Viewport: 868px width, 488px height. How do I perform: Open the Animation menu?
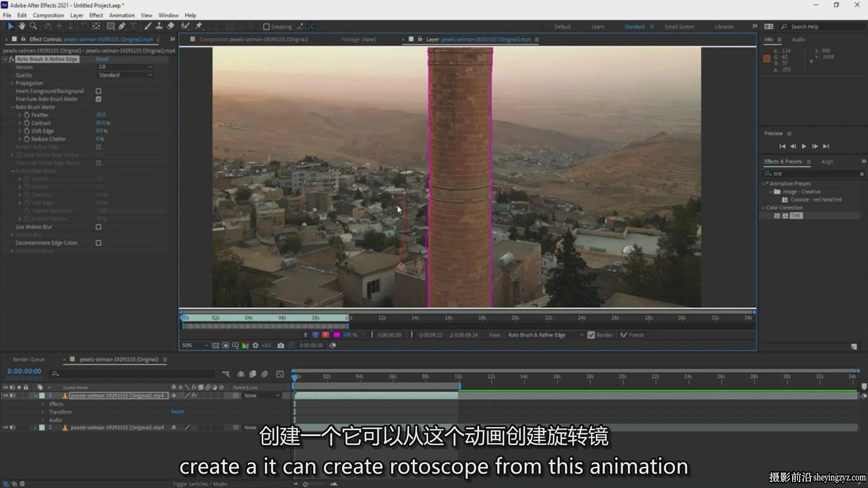[x=122, y=15]
